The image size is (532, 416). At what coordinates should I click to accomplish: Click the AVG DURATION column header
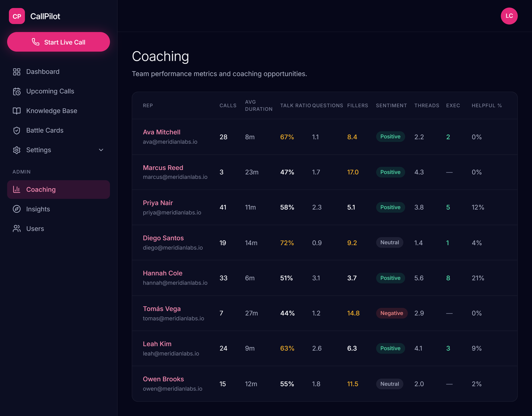click(259, 106)
